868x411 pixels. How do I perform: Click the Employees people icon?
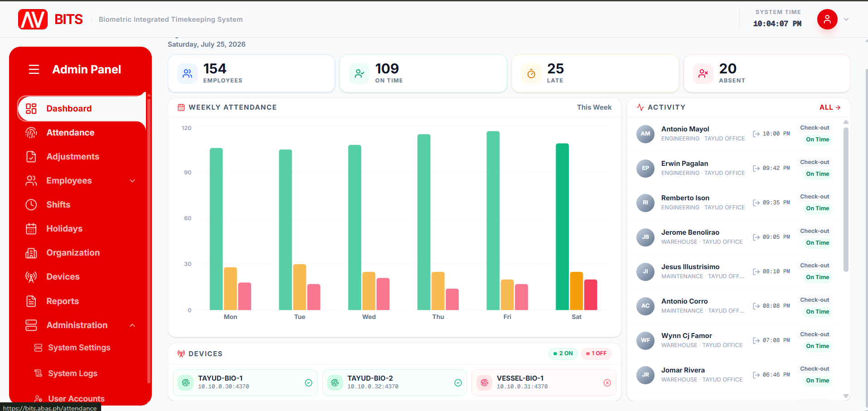click(31, 180)
